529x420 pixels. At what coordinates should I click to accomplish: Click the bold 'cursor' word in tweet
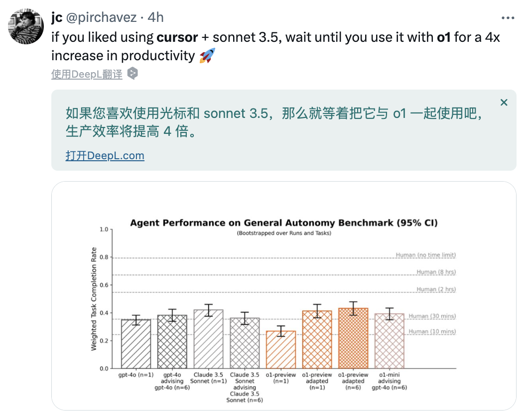[x=177, y=37]
